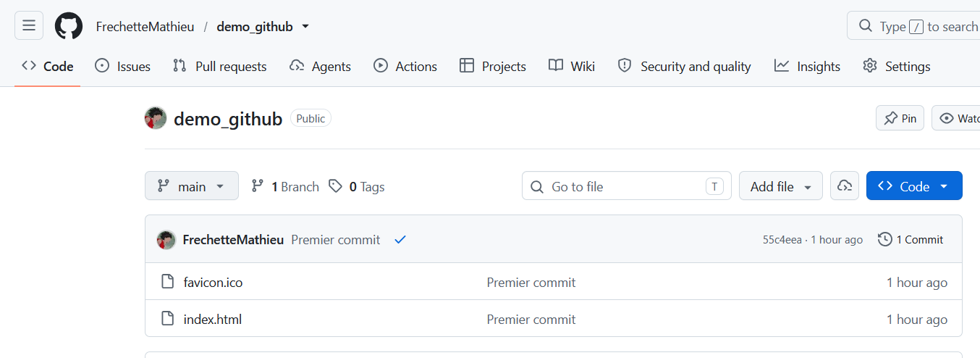Open the Actions tab
The image size is (980, 358).
click(405, 66)
